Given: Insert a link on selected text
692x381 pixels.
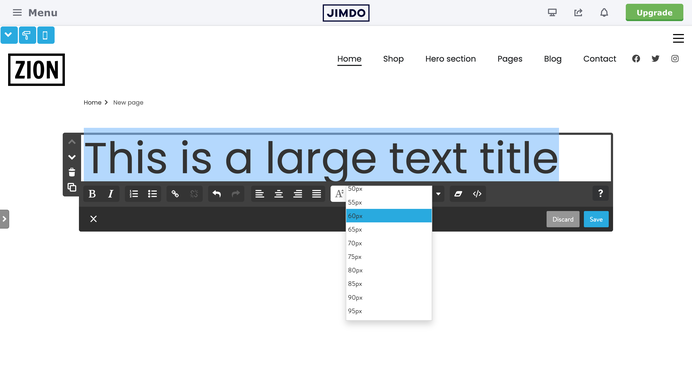Looking at the screenshot, I should 175,194.
